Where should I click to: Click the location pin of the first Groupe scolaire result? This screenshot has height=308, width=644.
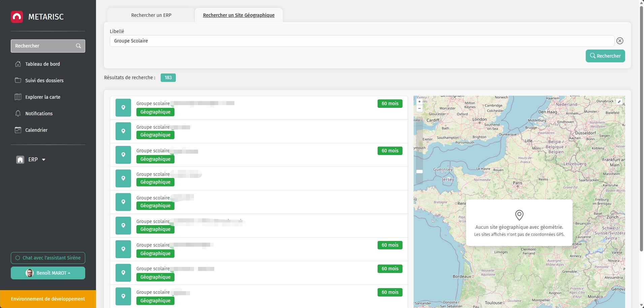[x=123, y=107]
